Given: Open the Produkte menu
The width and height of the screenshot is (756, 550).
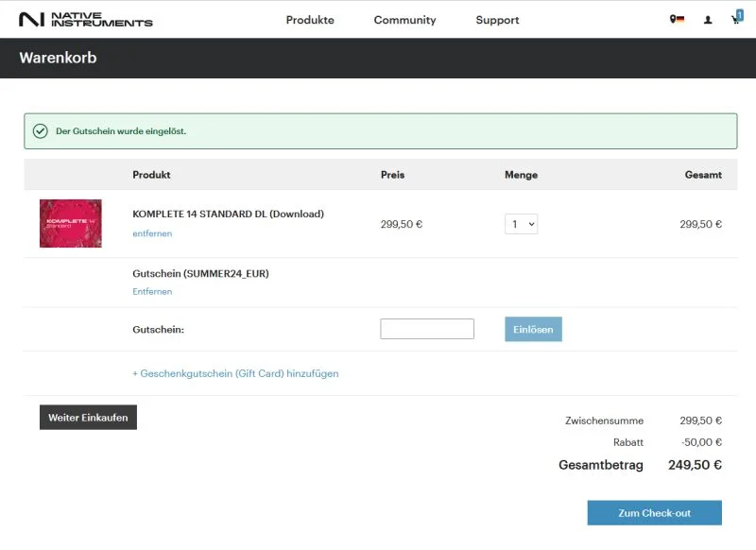Looking at the screenshot, I should tap(310, 20).
